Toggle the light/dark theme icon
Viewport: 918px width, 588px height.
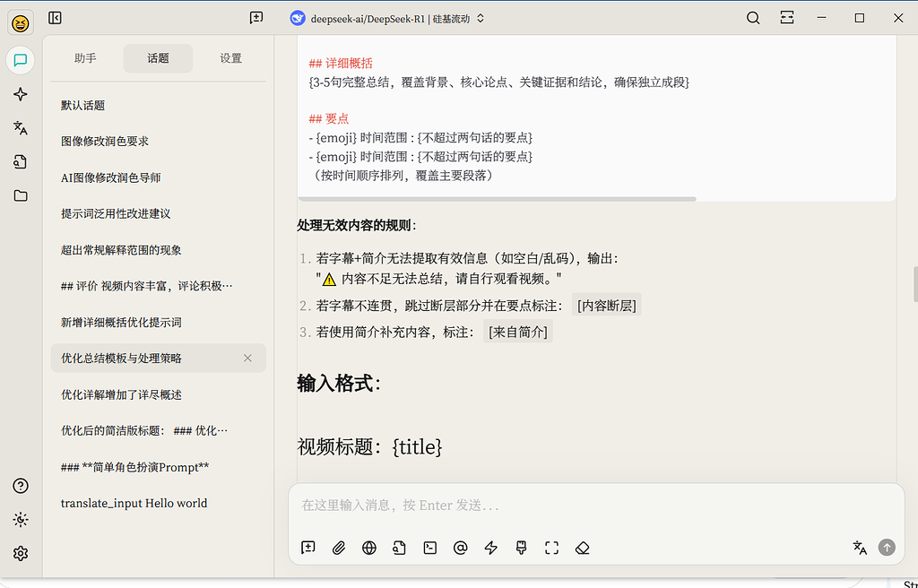coord(21,520)
